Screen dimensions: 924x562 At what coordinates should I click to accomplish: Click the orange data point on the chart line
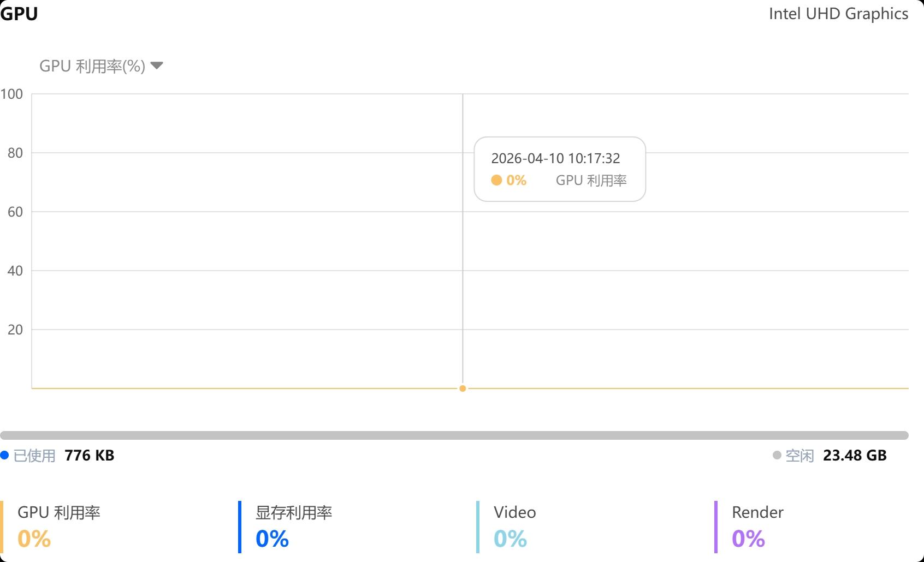tap(463, 388)
